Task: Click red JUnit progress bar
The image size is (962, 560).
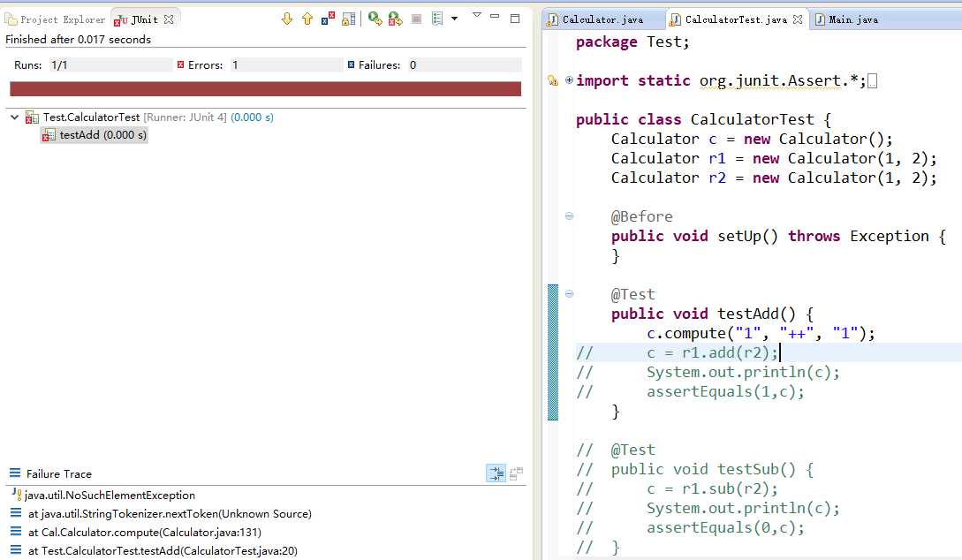Action: tap(266, 89)
